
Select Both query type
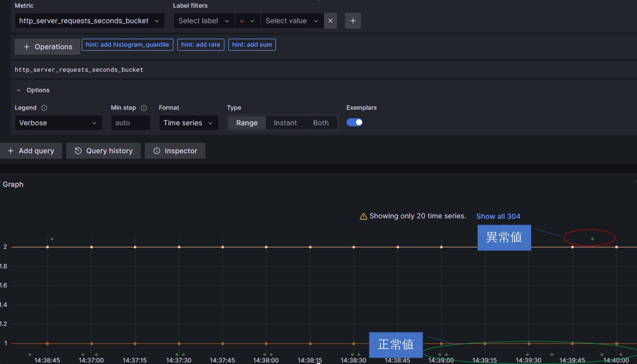[x=321, y=123]
